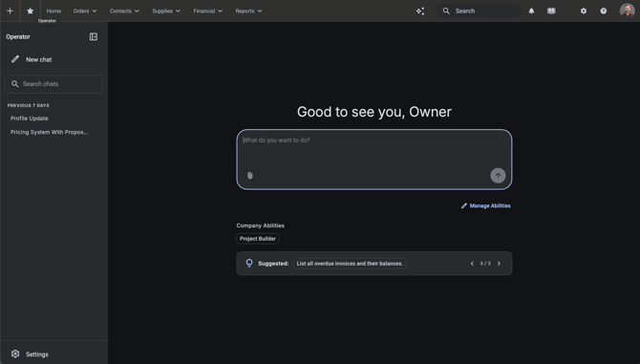Click the AI sparkle icon
This screenshot has width=640, height=364.
[x=420, y=11]
